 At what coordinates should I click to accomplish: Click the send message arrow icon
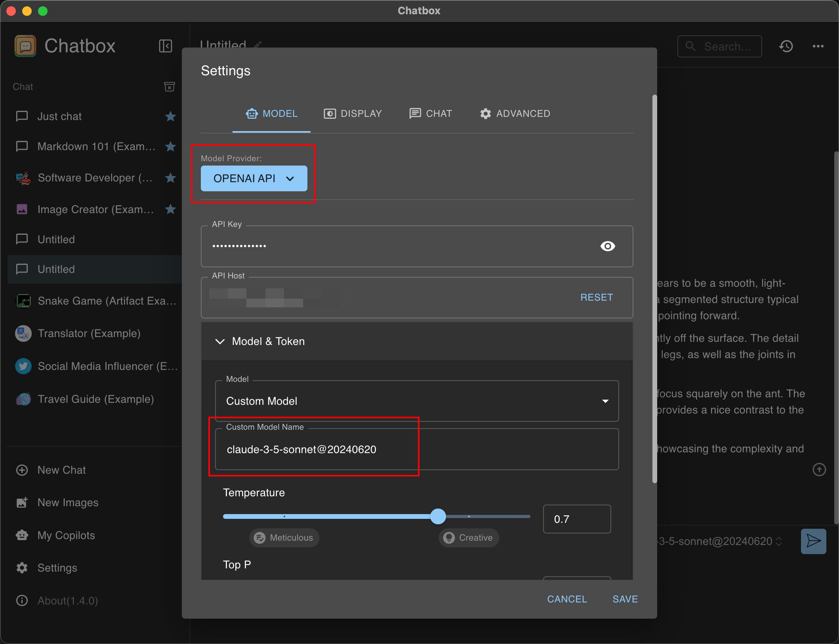coord(813,541)
